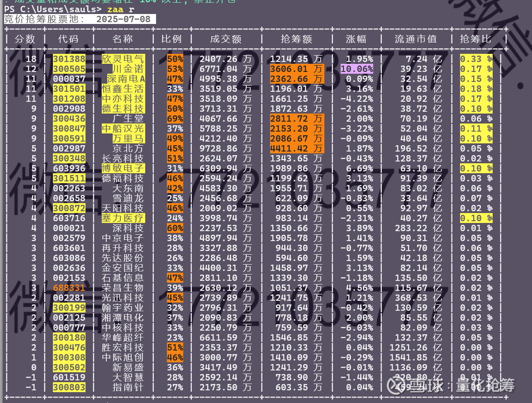The height and width of the screenshot is (403, 532).
Task: Click stock name 光迅科技
Action: click(123, 298)
